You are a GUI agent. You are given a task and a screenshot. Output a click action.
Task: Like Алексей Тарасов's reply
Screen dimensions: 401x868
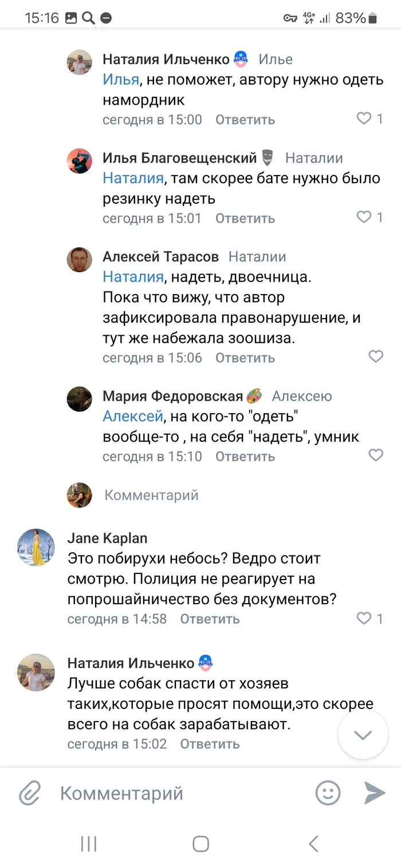click(375, 356)
